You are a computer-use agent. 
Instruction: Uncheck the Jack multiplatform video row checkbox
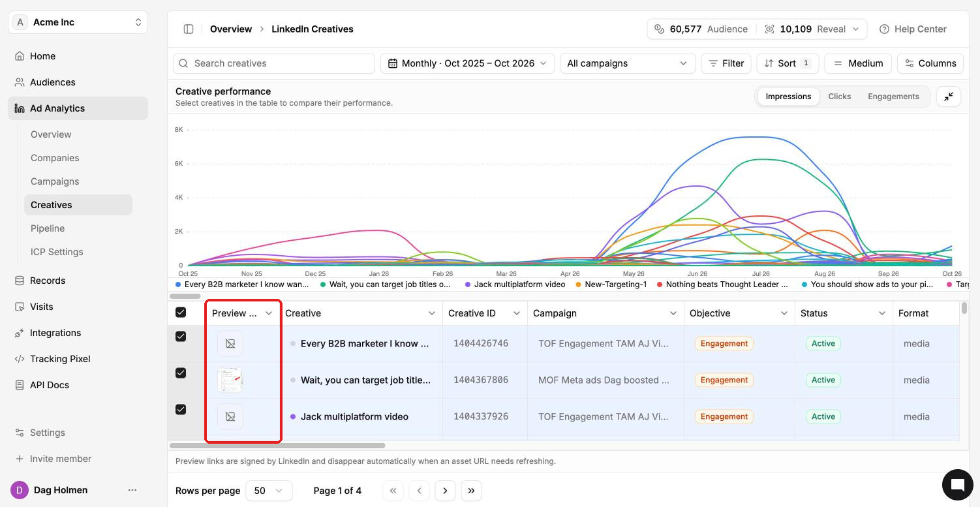[x=181, y=410]
